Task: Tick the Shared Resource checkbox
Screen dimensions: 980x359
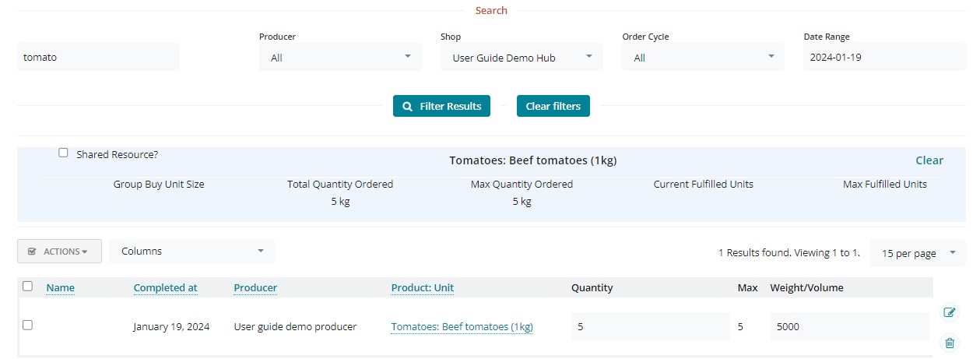Action: coord(63,153)
